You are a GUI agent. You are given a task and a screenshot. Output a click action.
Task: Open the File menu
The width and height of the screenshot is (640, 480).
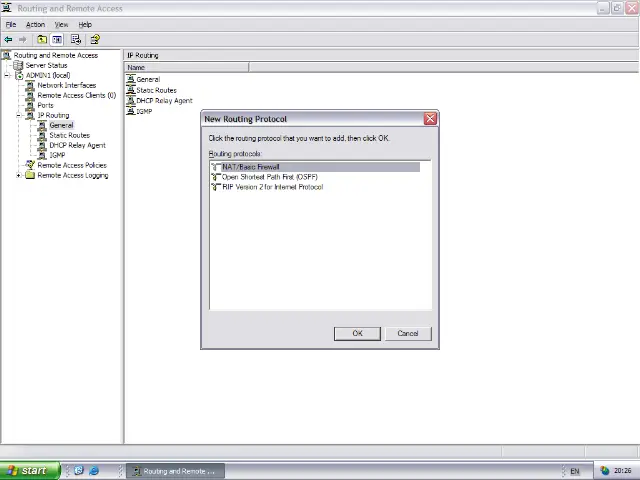point(11,24)
